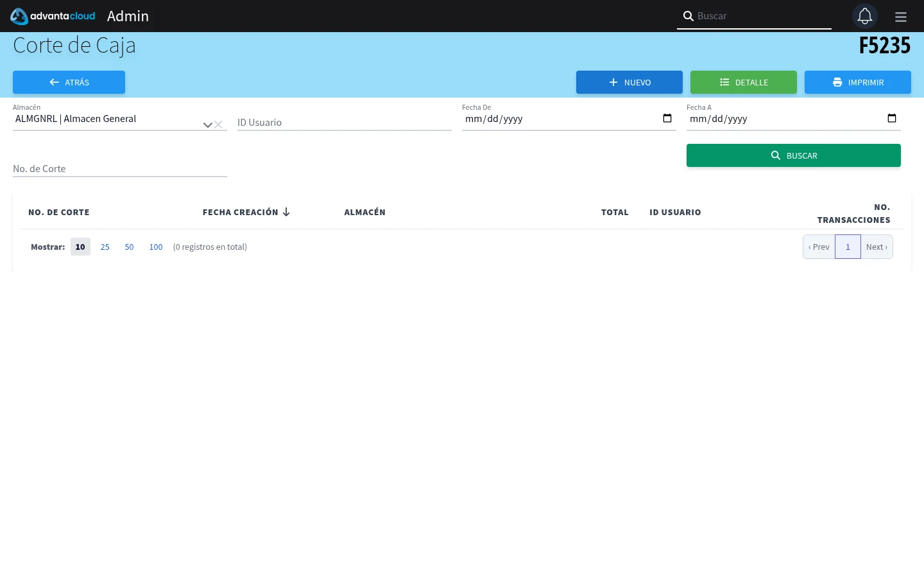Go back with the ATRÁS button

[x=69, y=82]
